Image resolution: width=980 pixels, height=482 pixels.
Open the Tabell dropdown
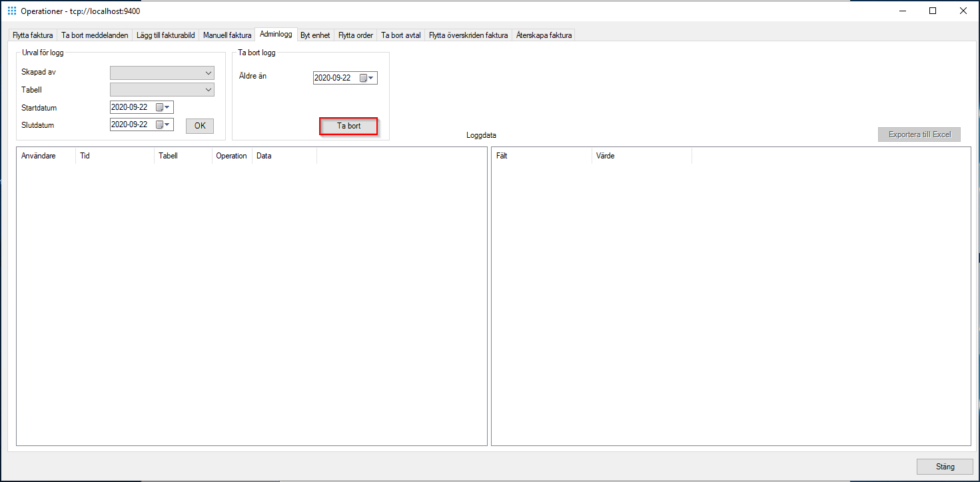coord(207,89)
